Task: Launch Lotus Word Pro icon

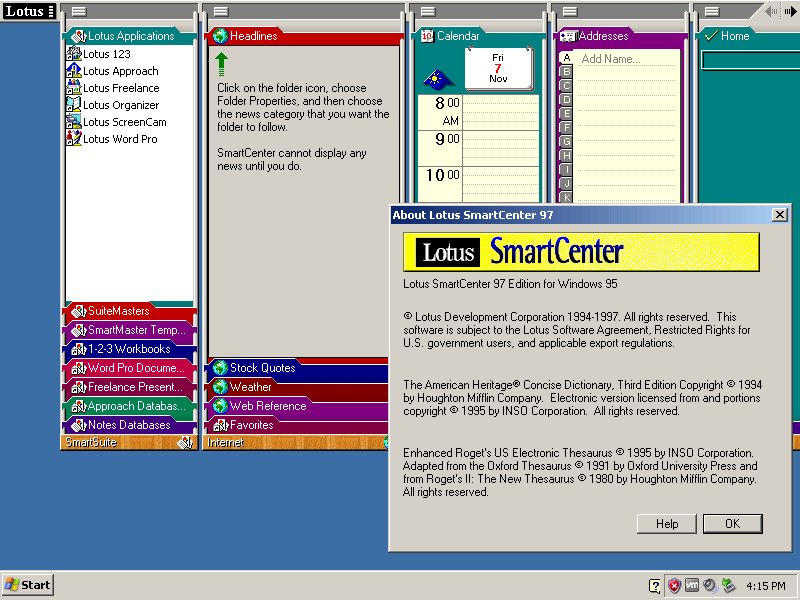Action: pos(74,138)
